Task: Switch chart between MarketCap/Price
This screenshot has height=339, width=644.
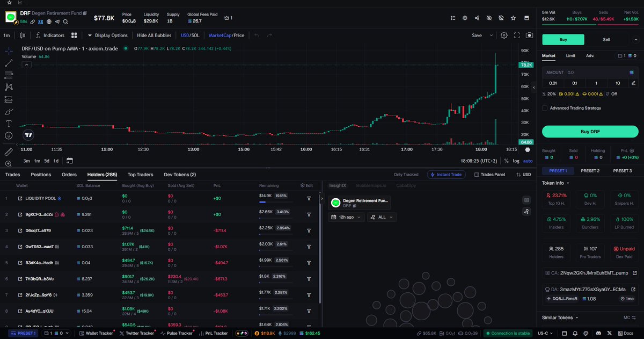Action: pyautogui.click(x=226, y=35)
